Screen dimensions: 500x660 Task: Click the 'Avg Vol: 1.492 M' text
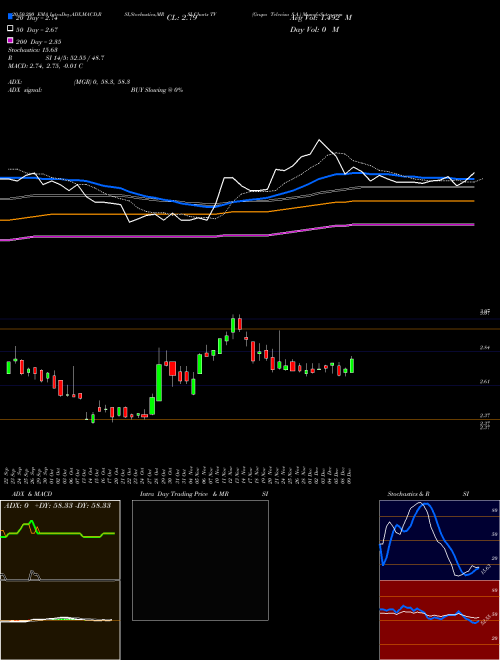[x=321, y=18]
